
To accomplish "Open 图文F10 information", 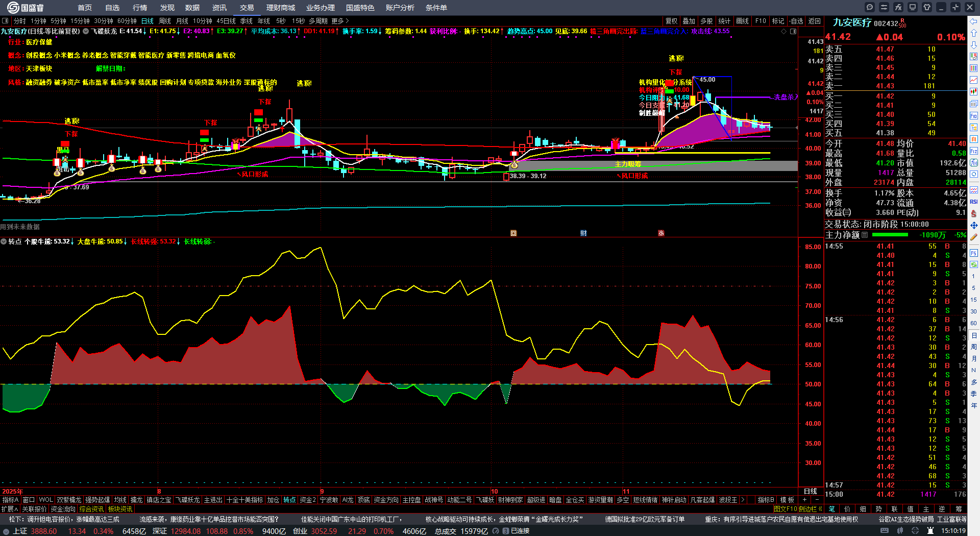I will [x=786, y=509].
